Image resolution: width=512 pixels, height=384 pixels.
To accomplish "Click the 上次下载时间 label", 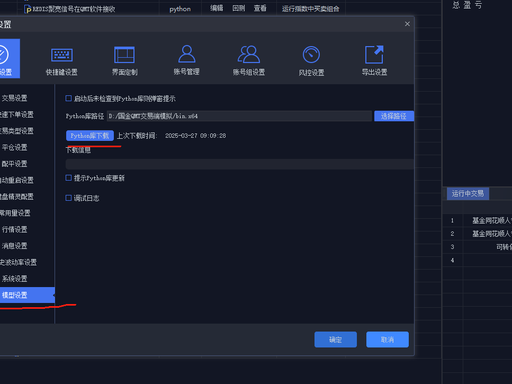I will [136, 136].
